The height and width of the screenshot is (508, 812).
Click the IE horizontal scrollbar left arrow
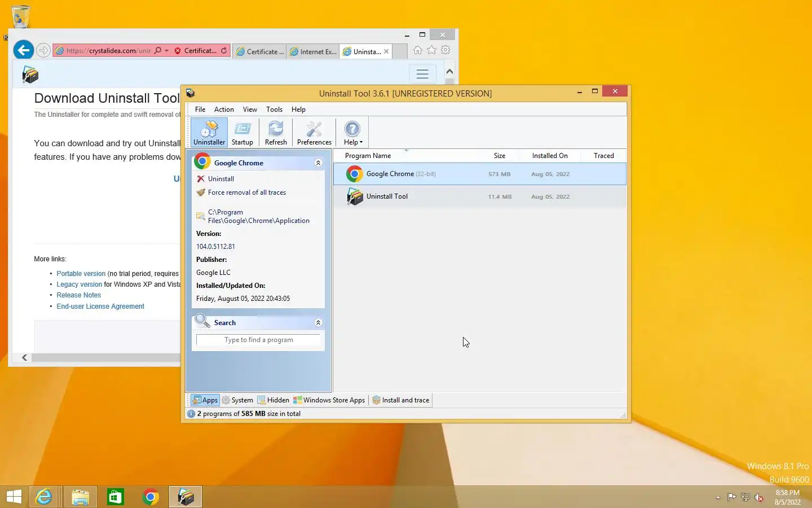click(x=24, y=357)
